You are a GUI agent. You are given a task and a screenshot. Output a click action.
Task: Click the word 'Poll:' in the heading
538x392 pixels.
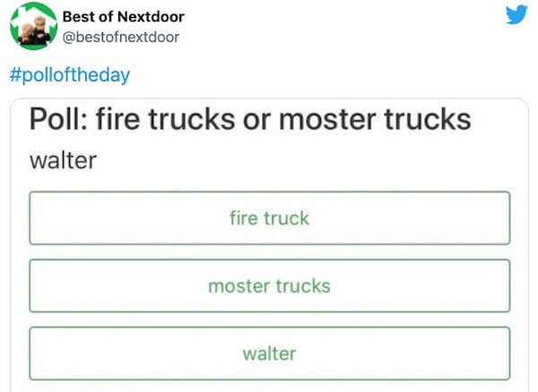[58, 119]
